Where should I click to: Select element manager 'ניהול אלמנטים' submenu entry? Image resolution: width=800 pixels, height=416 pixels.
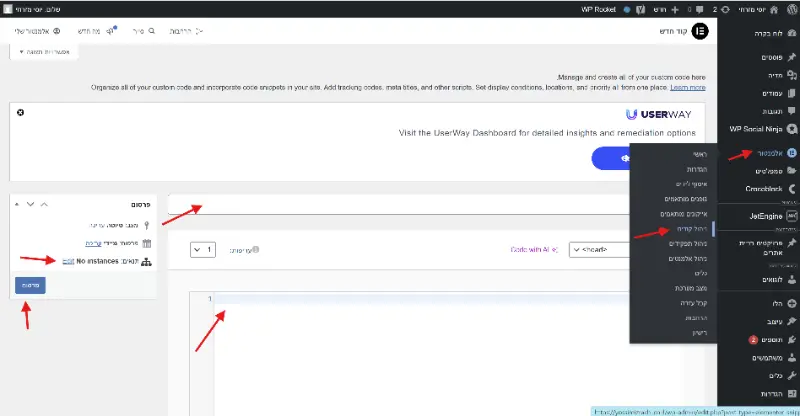pyautogui.click(x=688, y=259)
